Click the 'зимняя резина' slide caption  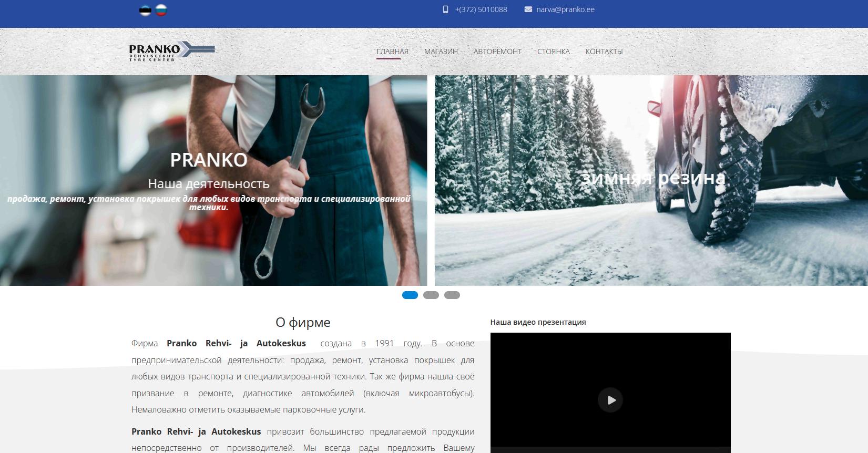tap(653, 178)
